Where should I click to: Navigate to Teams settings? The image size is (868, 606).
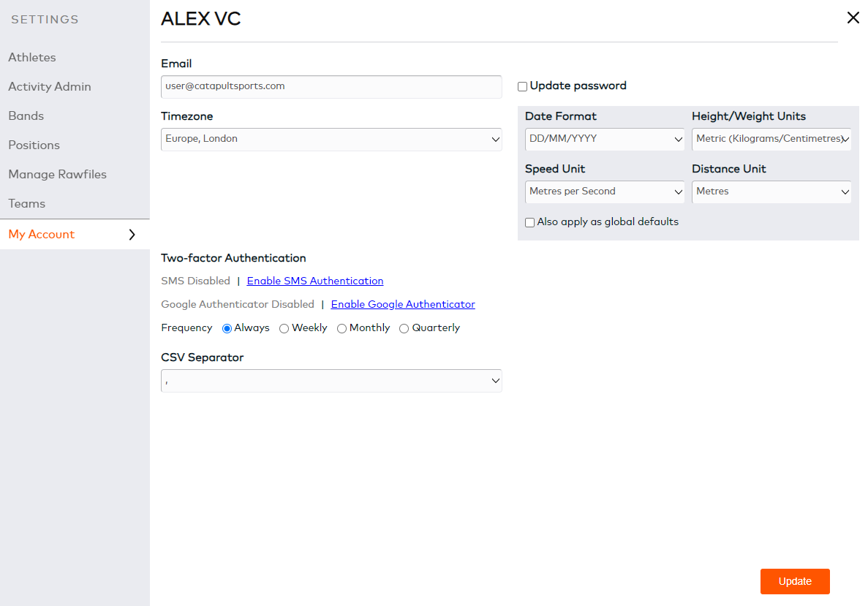coord(26,203)
